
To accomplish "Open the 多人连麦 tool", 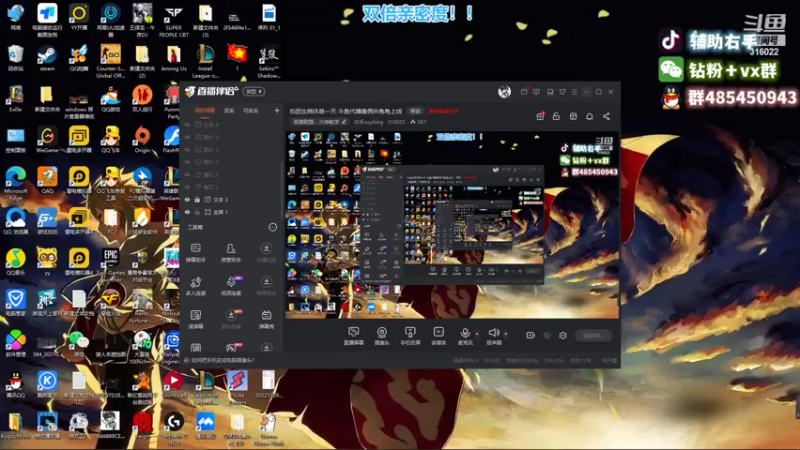I will (195, 286).
